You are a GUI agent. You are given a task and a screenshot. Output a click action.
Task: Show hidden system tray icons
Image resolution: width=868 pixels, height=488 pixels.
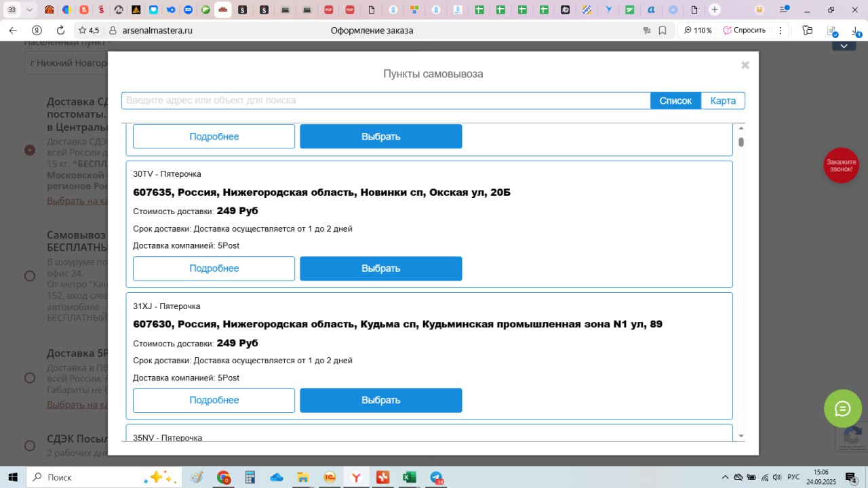pos(725,477)
